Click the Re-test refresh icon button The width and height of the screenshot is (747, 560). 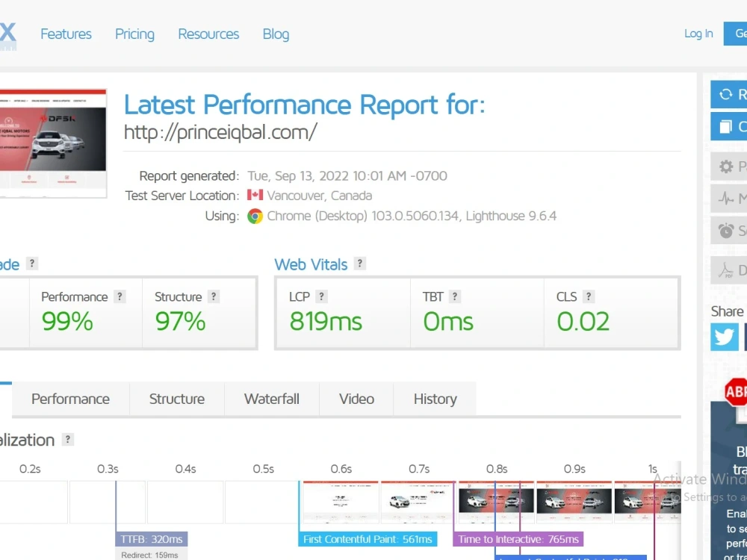pyautogui.click(x=729, y=94)
